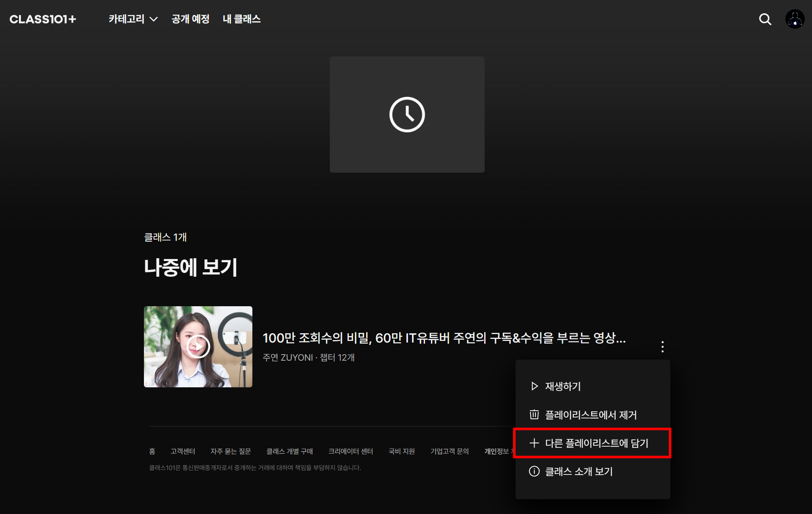Select 재생하기 from the context menu

click(563, 386)
